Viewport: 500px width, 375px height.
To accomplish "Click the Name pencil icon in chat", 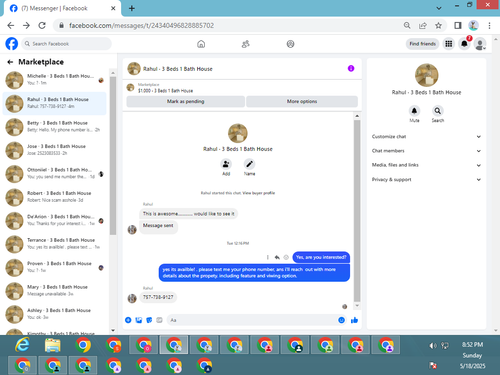I will [x=249, y=164].
